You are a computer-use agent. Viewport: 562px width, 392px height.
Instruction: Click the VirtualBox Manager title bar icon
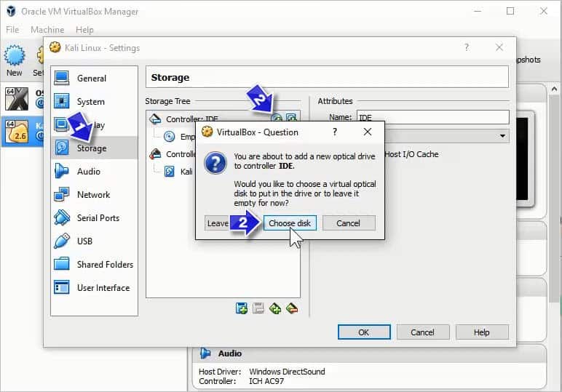coord(11,11)
